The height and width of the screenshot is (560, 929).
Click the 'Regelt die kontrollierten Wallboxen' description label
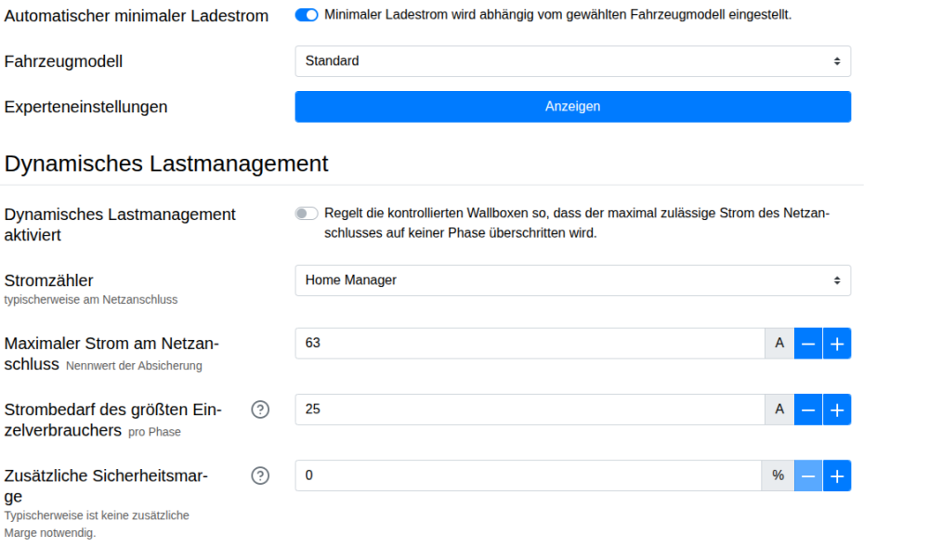576,223
